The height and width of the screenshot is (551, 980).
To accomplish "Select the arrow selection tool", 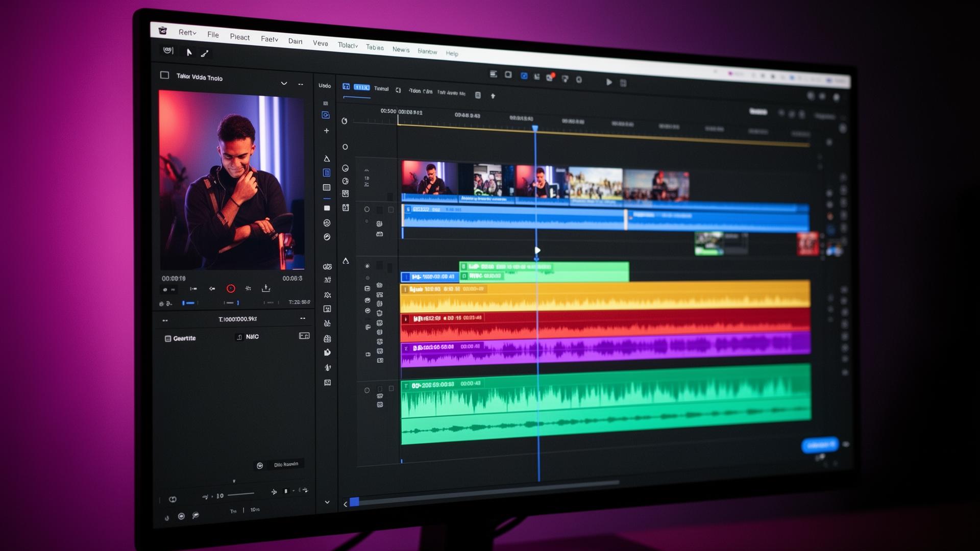I will (189, 52).
